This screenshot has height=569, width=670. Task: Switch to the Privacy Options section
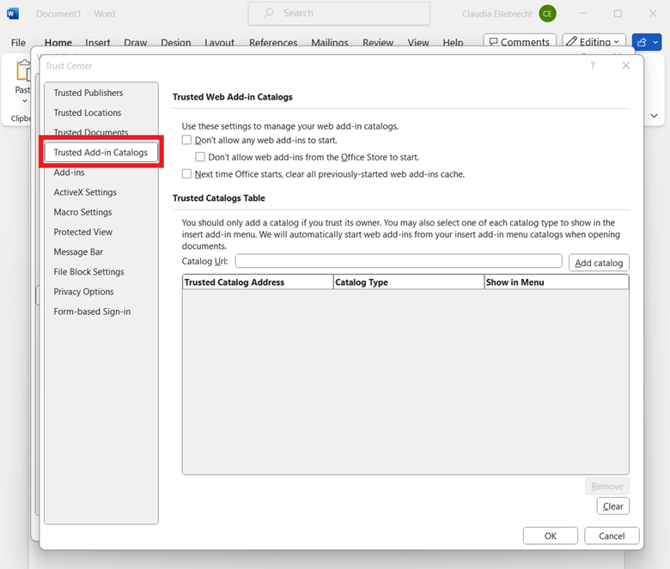click(84, 292)
